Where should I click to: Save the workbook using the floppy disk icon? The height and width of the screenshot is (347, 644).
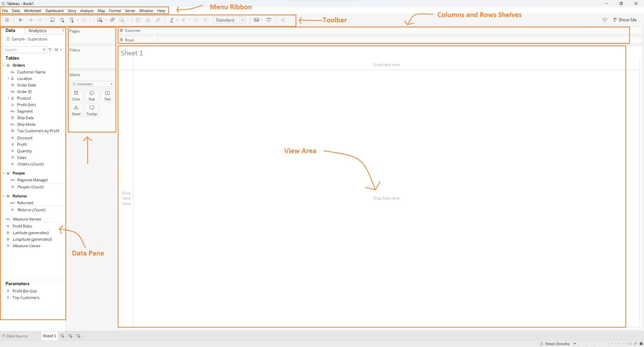(x=52, y=20)
